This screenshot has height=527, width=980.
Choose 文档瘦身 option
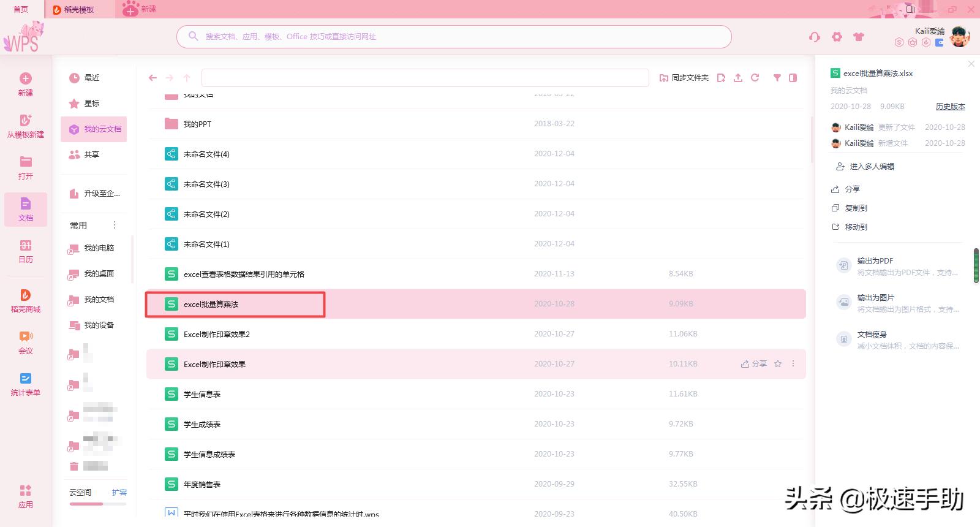pyautogui.click(x=897, y=339)
